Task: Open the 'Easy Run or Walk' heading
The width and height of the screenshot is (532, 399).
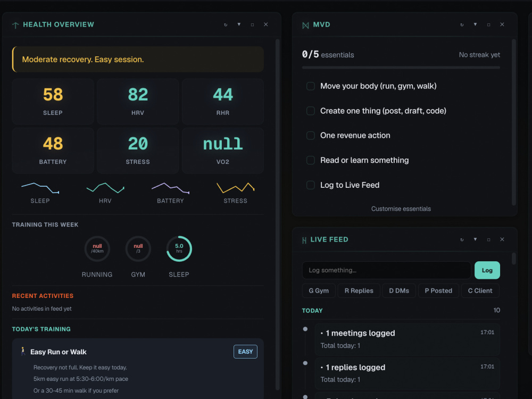Action: pyautogui.click(x=59, y=352)
